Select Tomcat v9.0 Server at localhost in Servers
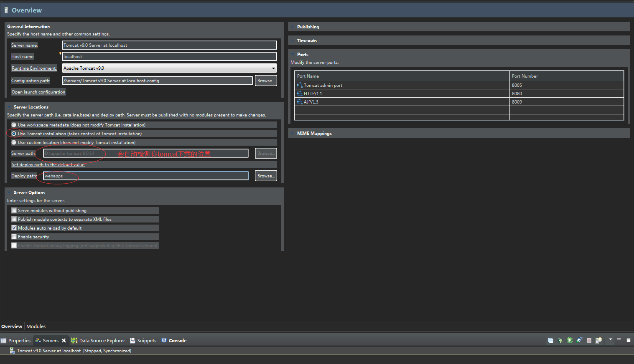This screenshot has width=634, height=364. (x=74, y=351)
